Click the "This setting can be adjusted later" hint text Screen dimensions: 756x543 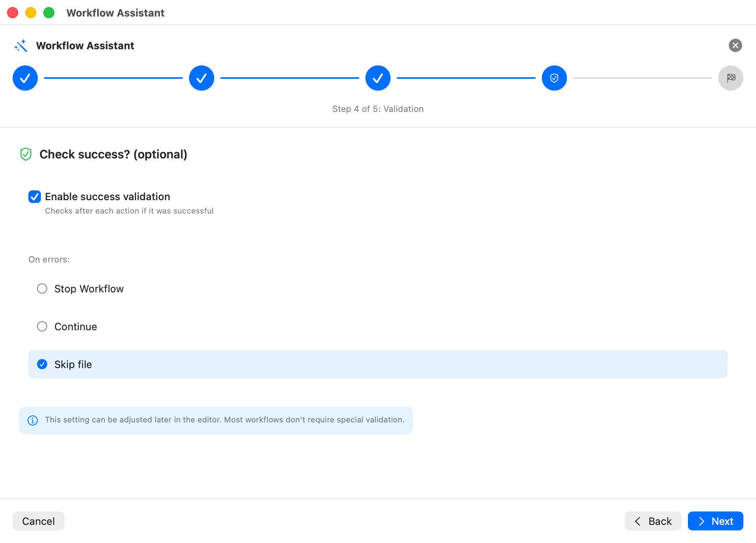point(225,420)
